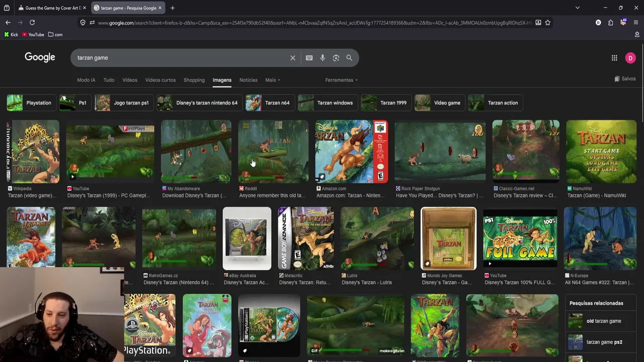
Task: Open the Lutris Disney's Tarzan link
Action: coord(367,283)
